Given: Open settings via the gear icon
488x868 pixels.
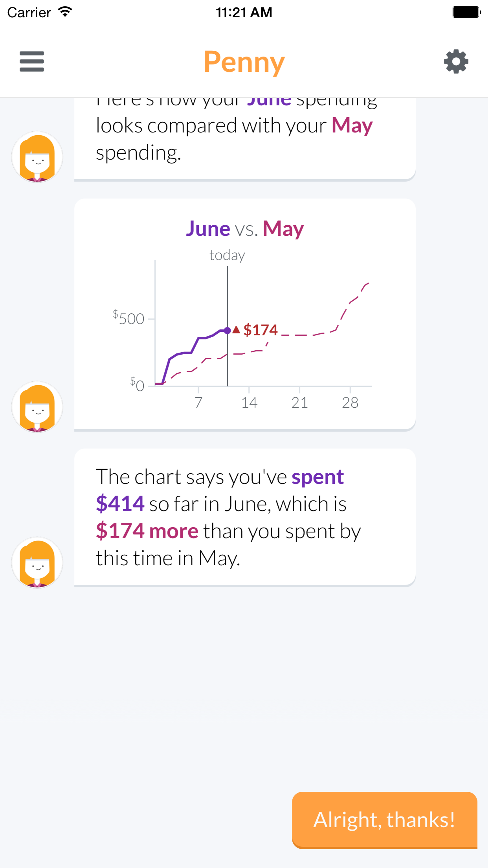Looking at the screenshot, I should click(456, 61).
